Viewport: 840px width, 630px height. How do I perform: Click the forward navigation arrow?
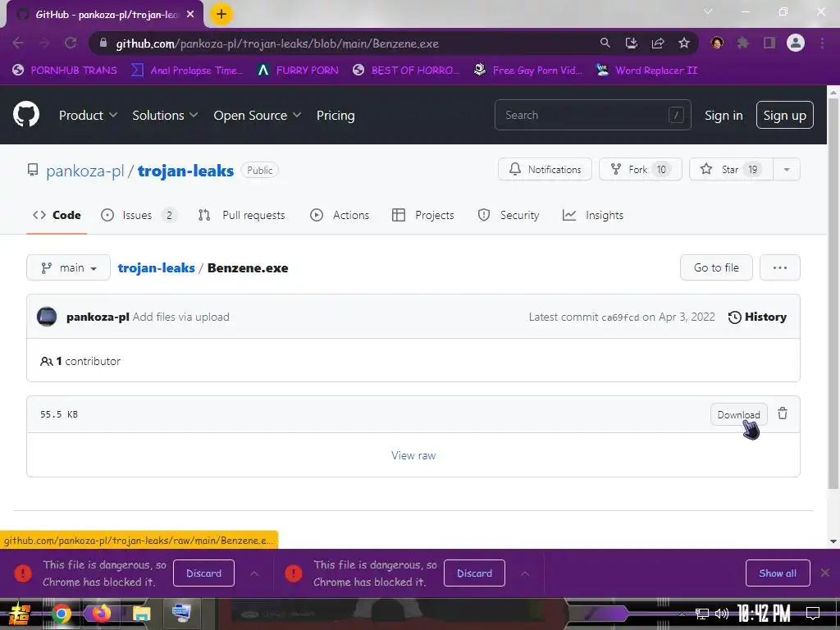coord(44,43)
